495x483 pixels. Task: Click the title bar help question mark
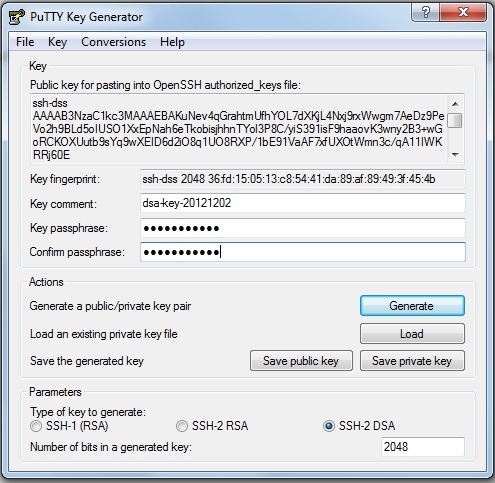pos(426,12)
